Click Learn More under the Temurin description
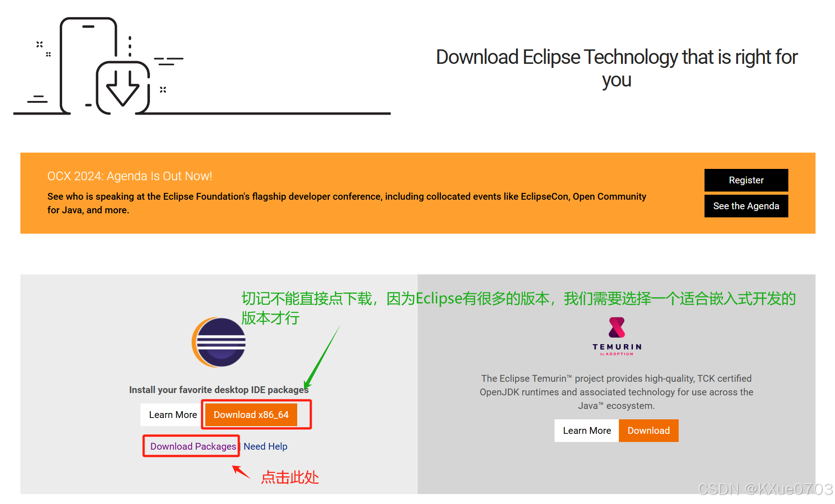This screenshot has width=835, height=504. click(x=587, y=431)
